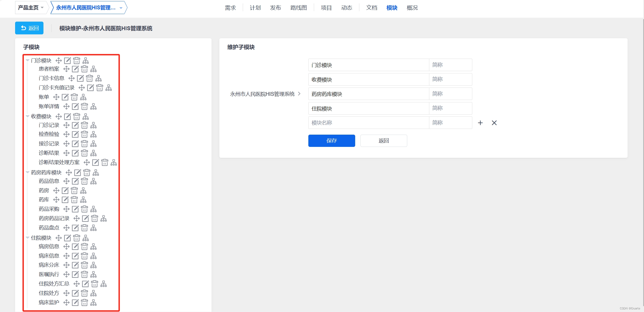Collapse the 住院模块 tree node

tap(28, 238)
